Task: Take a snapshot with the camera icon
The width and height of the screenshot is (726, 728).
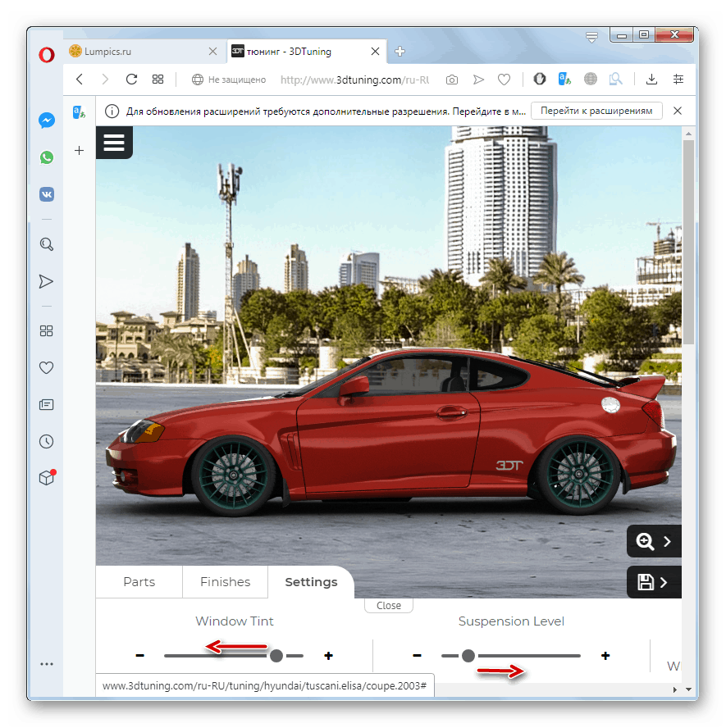Action: (x=451, y=80)
